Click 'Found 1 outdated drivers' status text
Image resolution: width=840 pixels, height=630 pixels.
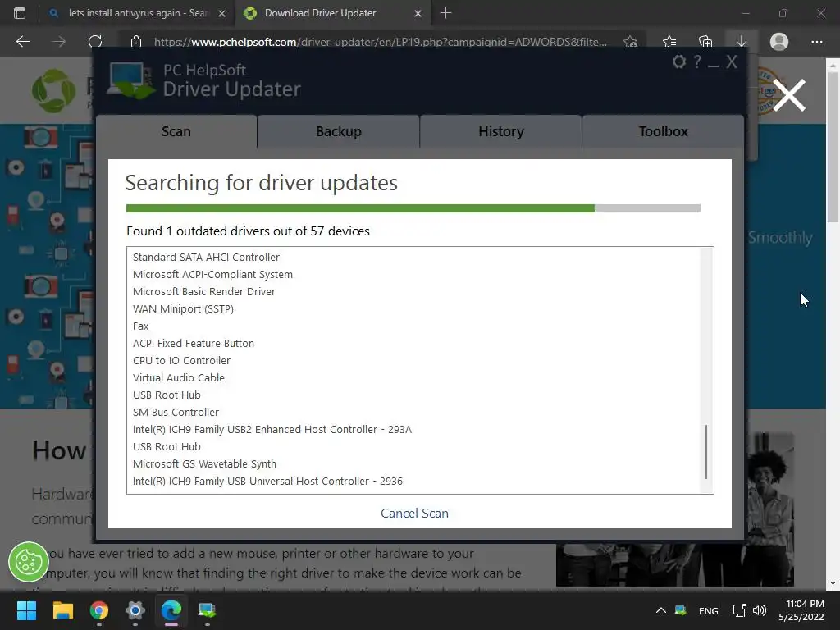coord(248,231)
